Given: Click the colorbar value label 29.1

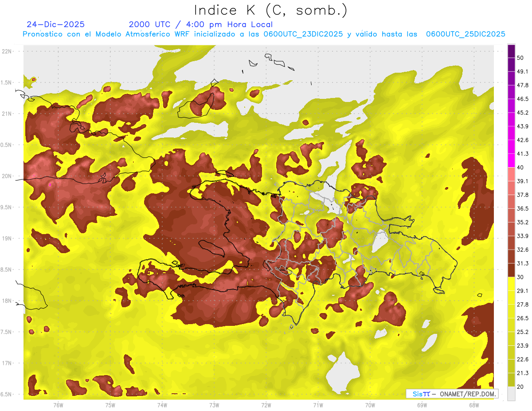Looking at the screenshot, I should coord(523,291).
